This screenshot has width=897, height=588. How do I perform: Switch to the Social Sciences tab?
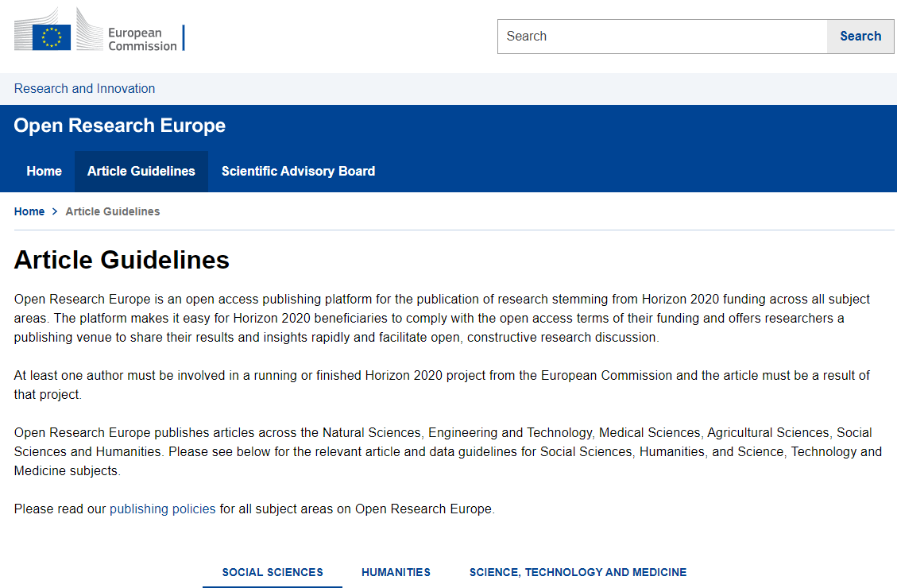[x=273, y=572]
